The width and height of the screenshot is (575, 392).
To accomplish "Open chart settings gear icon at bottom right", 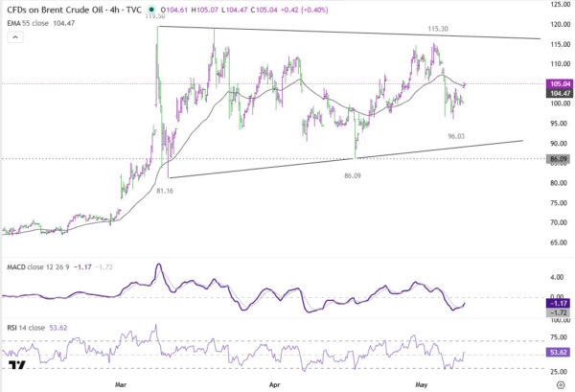I will click(x=560, y=384).
